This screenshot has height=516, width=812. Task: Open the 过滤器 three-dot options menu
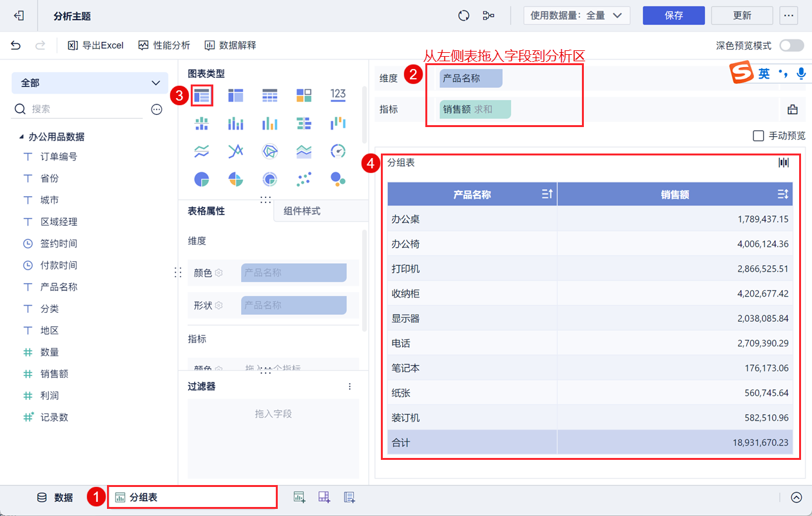[350, 386]
